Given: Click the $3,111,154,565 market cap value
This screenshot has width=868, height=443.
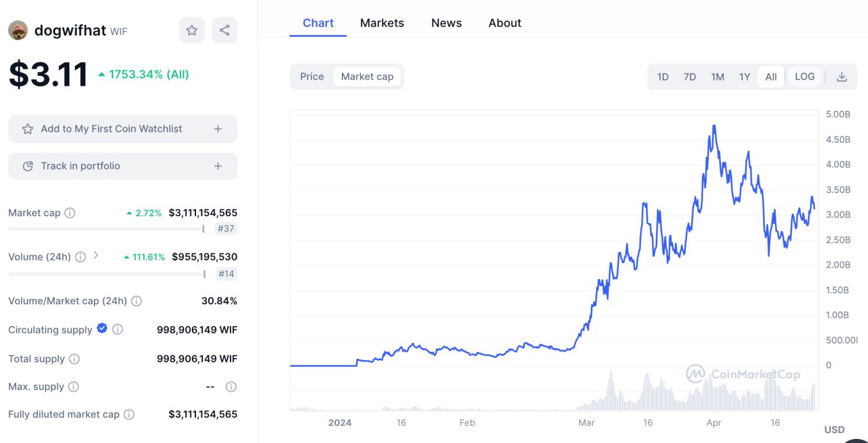Looking at the screenshot, I should point(203,213).
